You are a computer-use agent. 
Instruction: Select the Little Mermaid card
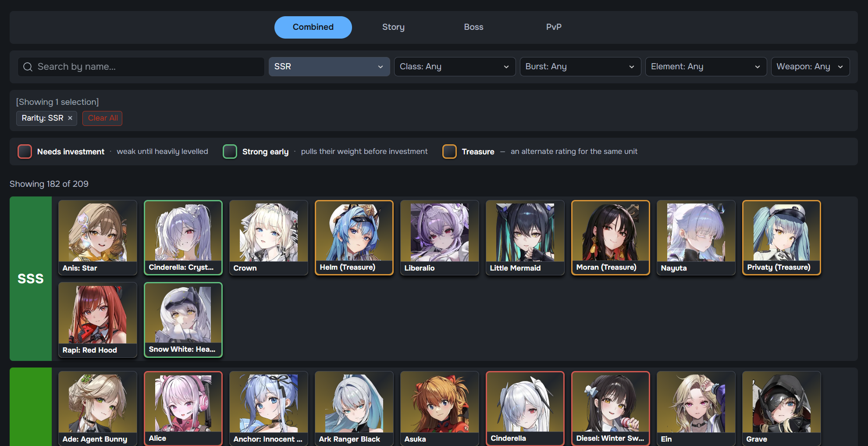pos(525,238)
